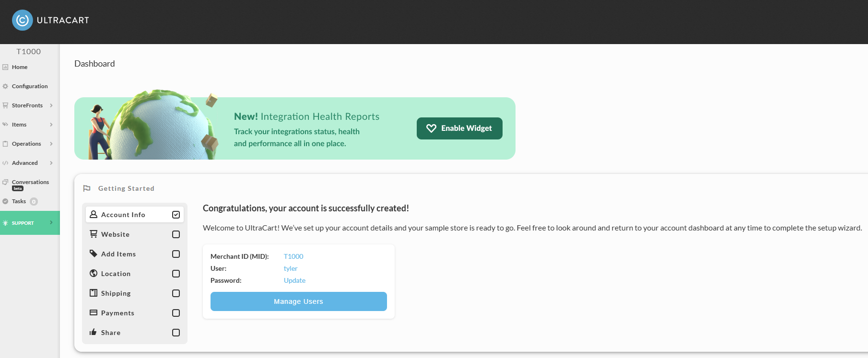The image size is (868, 358).
Task: Click the Configuration gear icon
Action: [x=5, y=86]
